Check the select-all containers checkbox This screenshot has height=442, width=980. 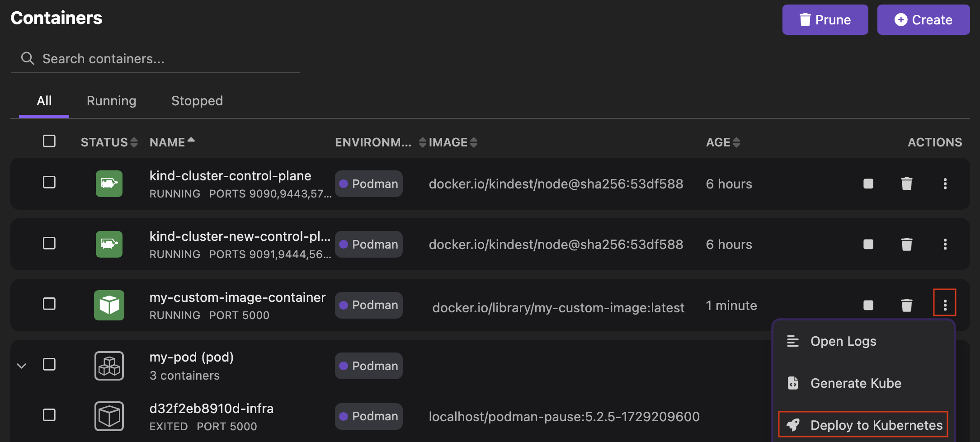pyautogui.click(x=49, y=141)
